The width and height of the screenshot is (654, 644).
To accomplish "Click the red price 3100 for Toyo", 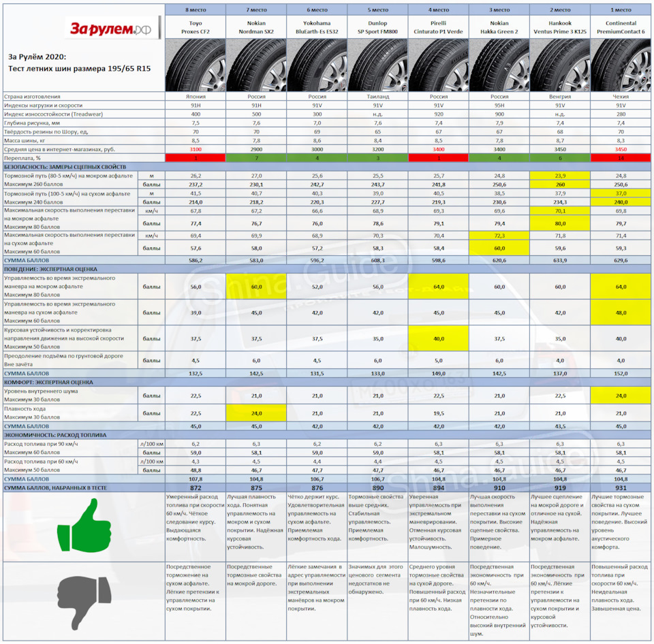I will 196,149.
